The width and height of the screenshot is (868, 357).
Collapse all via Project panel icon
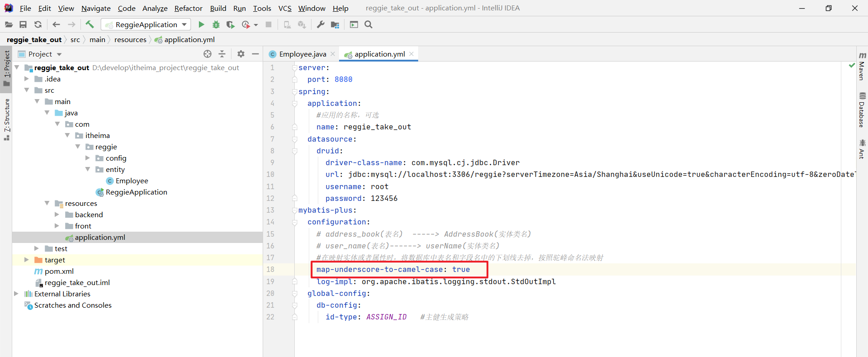[222, 54]
